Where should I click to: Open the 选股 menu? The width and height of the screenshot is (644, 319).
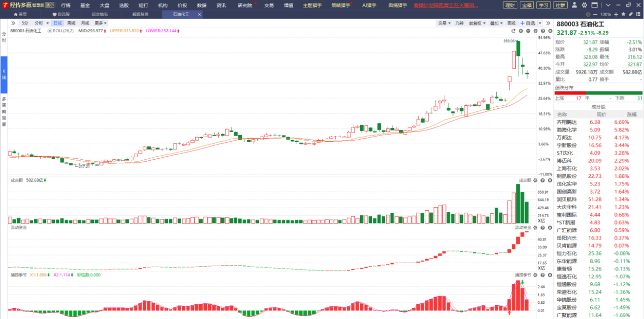124,5
